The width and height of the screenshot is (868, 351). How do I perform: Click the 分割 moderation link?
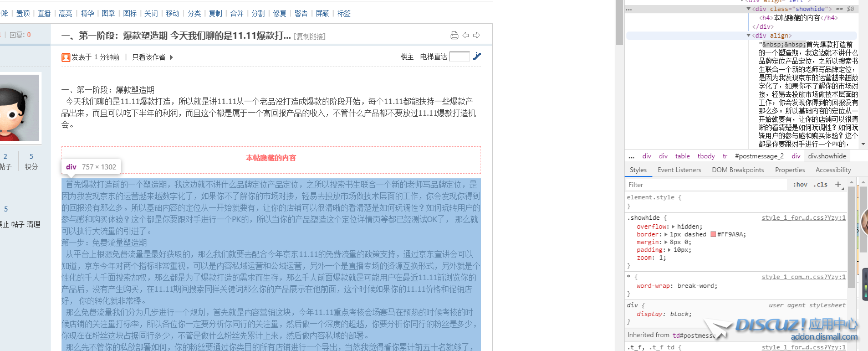coord(258,13)
